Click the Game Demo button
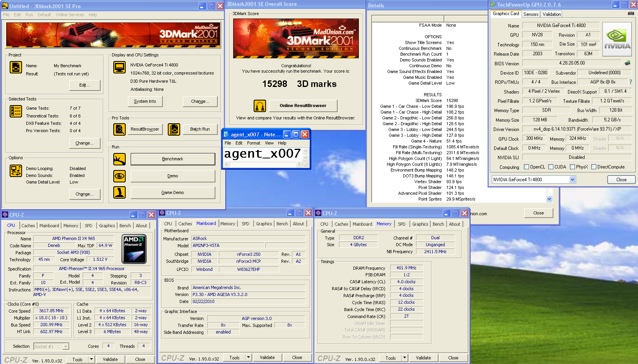 click(x=173, y=192)
